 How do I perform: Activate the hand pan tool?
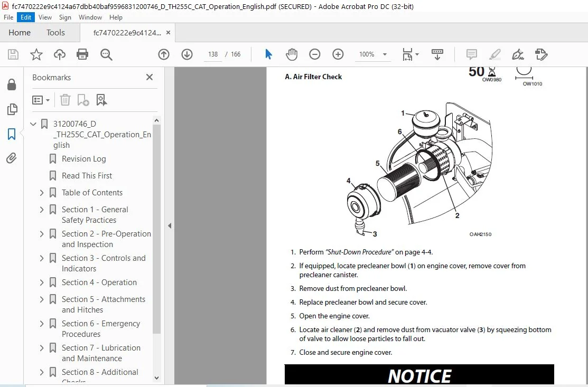coord(292,54)
